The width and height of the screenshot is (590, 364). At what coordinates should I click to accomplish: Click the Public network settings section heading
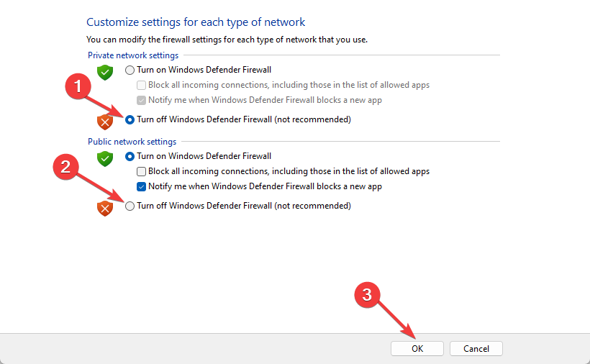pos(132,142)
